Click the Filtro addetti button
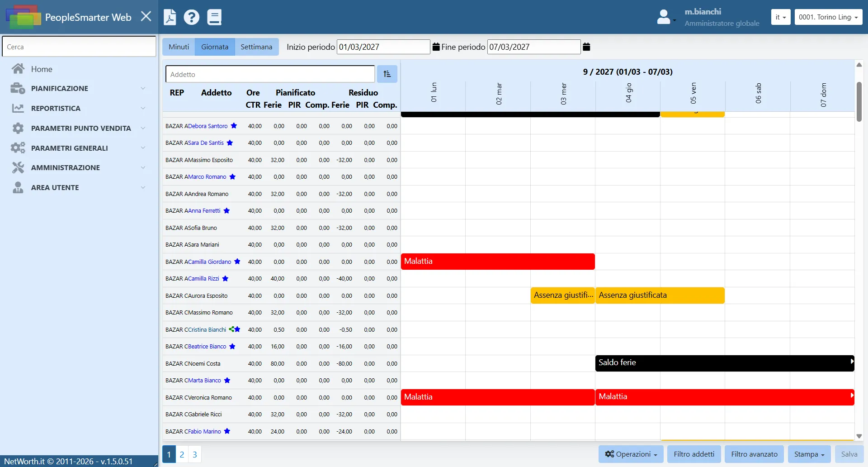 (x=694, y=454)
